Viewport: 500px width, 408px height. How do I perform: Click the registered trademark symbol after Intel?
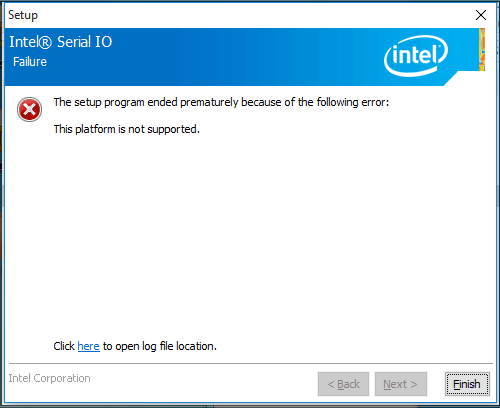pos(46,42)
